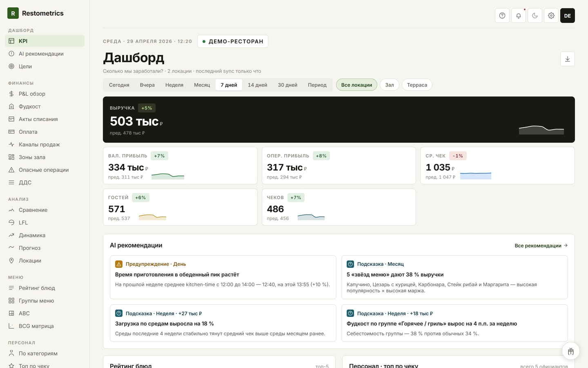The image size is (588, 368).
Task: Open Топ по чеку in sidebar
Action: pyautogui.click(x=45, y=365)
